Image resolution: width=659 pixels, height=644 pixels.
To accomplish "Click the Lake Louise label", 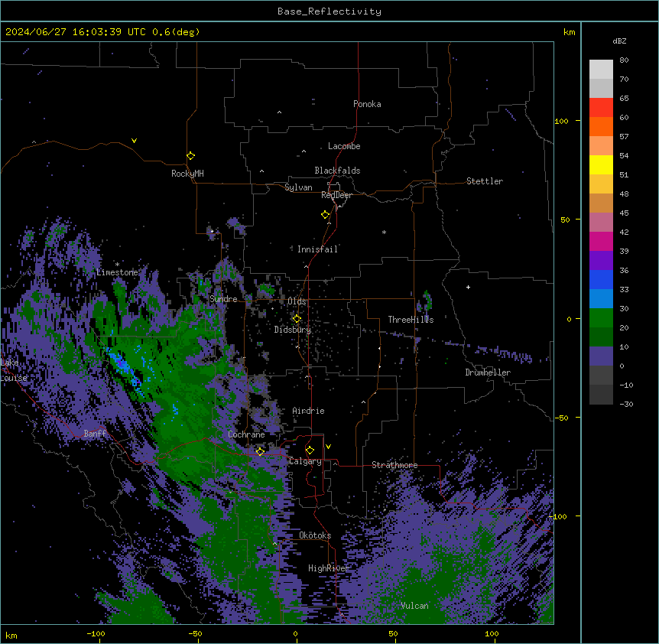I will click(x=12, y=370).
